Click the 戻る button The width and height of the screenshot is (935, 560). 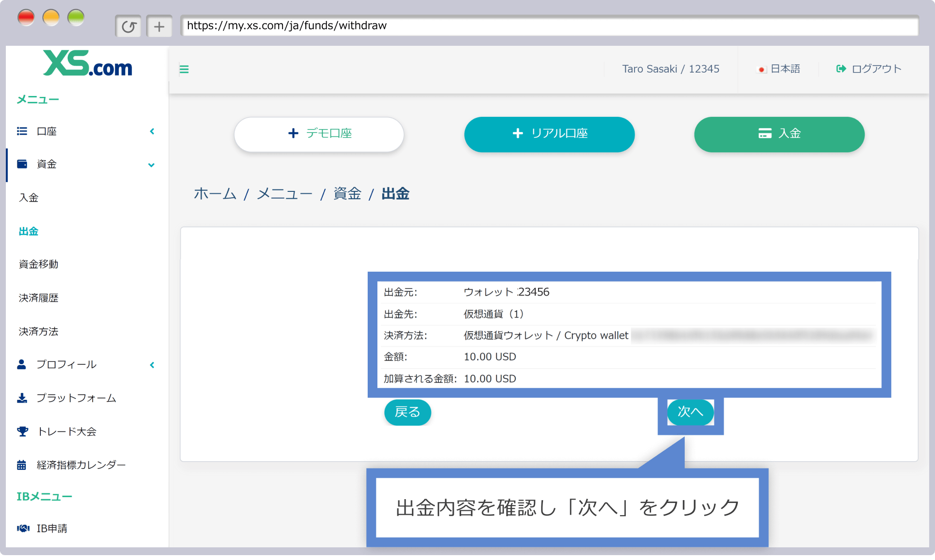pos(408,412)
